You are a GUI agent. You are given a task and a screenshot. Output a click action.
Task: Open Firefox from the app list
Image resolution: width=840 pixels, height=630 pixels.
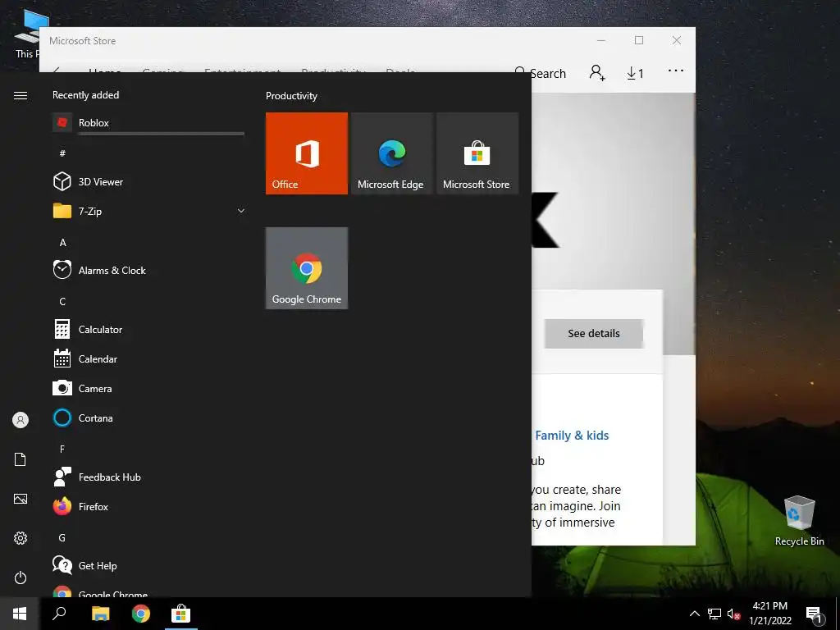(148, 506)
